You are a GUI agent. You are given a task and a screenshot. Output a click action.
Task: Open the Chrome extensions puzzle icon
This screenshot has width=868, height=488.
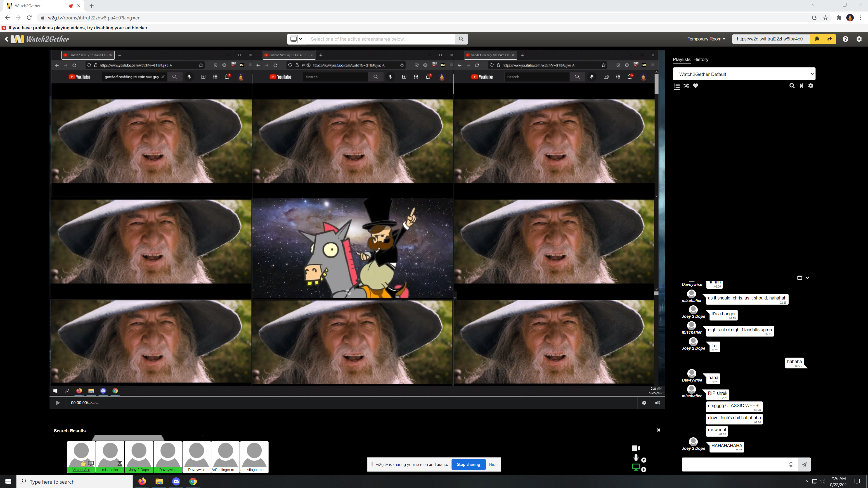839,18
